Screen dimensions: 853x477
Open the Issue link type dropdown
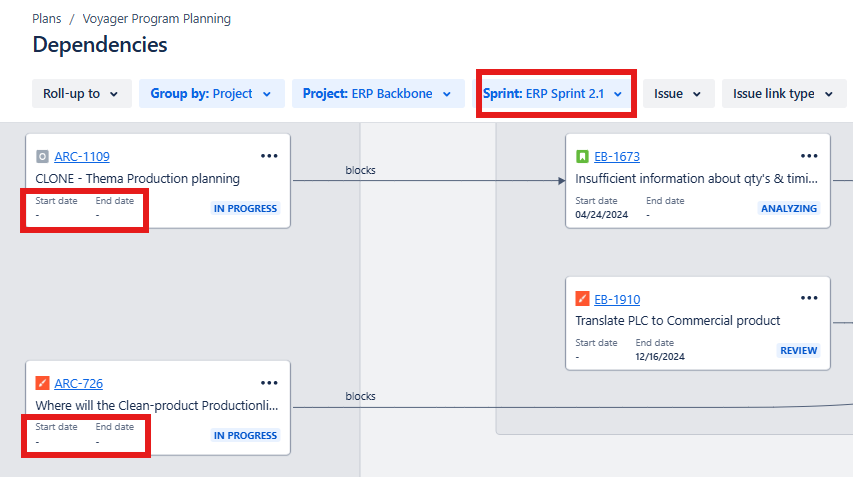(783, 94)
